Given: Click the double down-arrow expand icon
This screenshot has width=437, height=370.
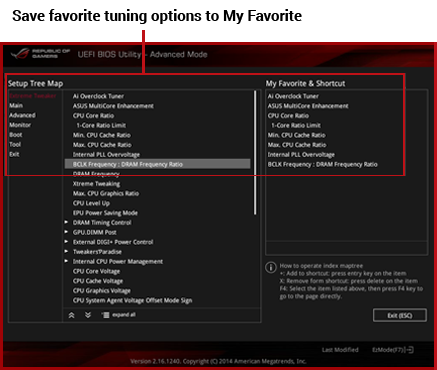Looking at the screenshot, I should click(88, 315).
